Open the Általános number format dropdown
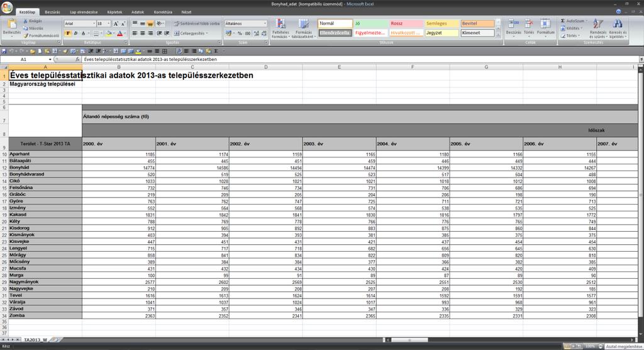 click(265, 24)
